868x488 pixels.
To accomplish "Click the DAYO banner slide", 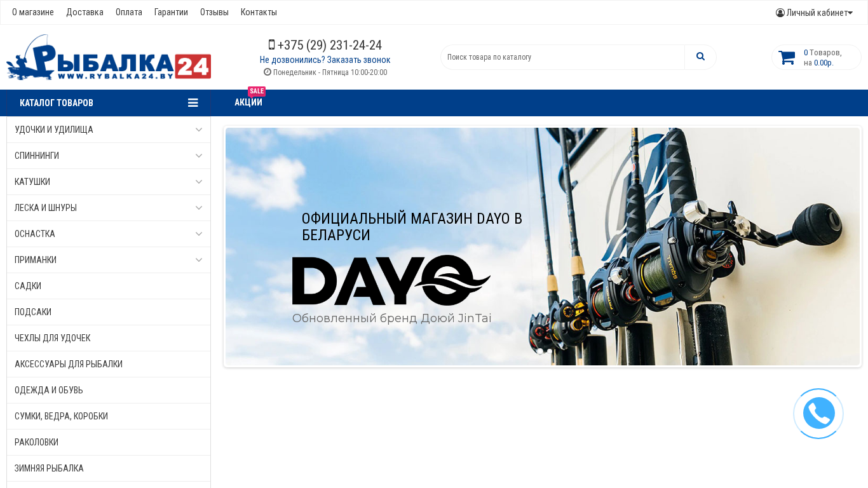I will tap(543, 247).
